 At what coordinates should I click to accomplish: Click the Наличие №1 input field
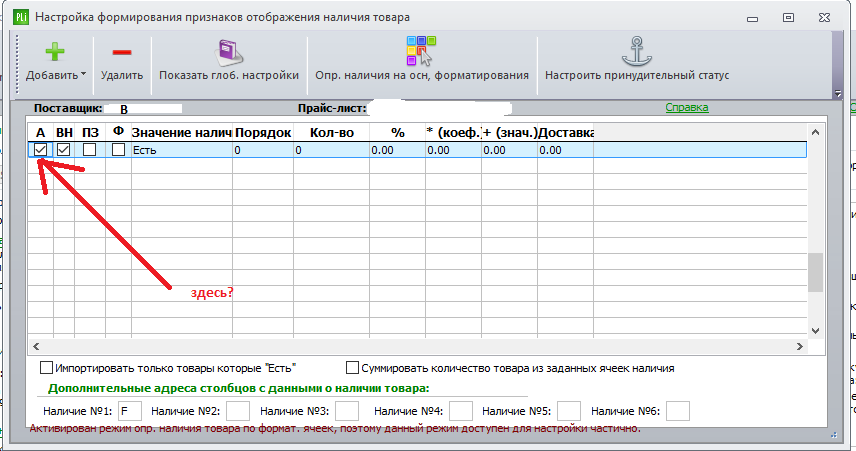tap(130, 411)
